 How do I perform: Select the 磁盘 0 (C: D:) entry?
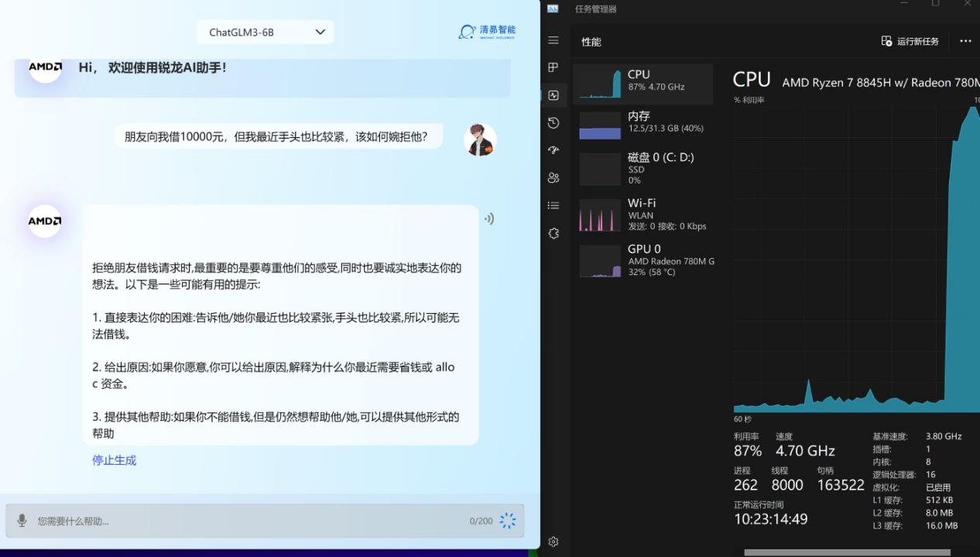point(642,168)
